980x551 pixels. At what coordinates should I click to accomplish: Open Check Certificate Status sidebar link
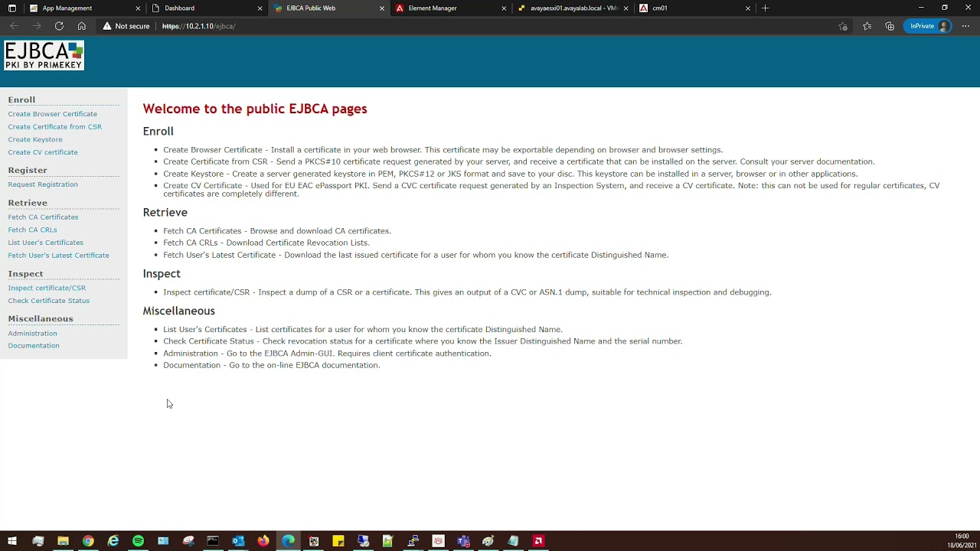(x=49, y=301)
